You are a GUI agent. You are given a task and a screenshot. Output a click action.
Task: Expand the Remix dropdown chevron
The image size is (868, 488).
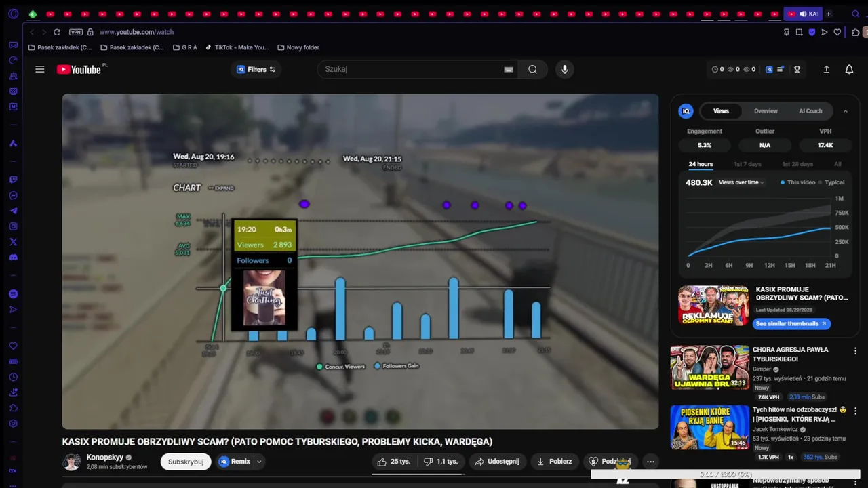click(259, 462)
